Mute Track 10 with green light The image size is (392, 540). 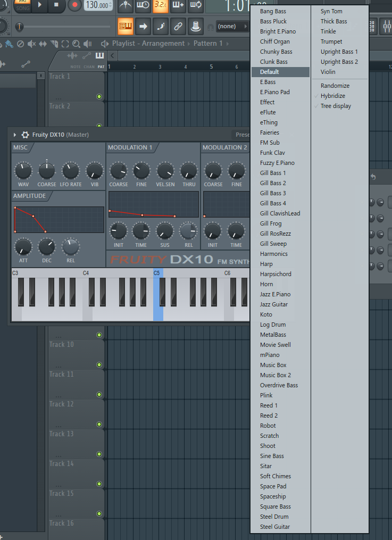[99, 365]
